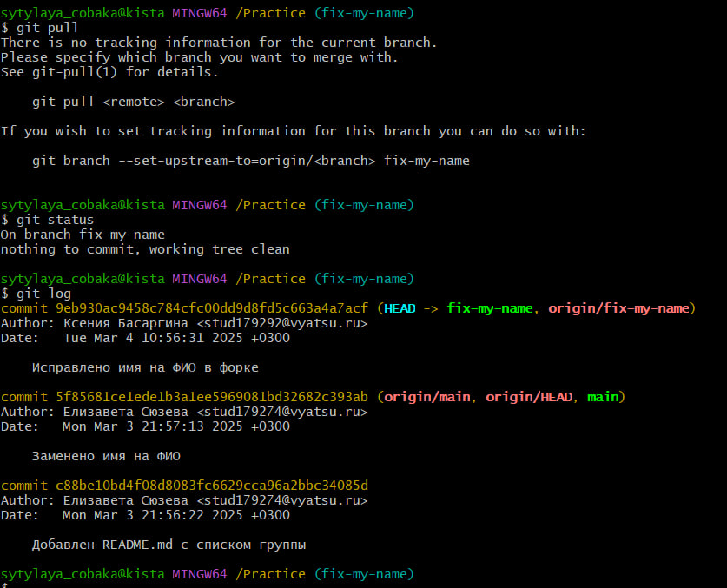Click the red origin/main ref label
727x588 pixels.
click(427, 397)
